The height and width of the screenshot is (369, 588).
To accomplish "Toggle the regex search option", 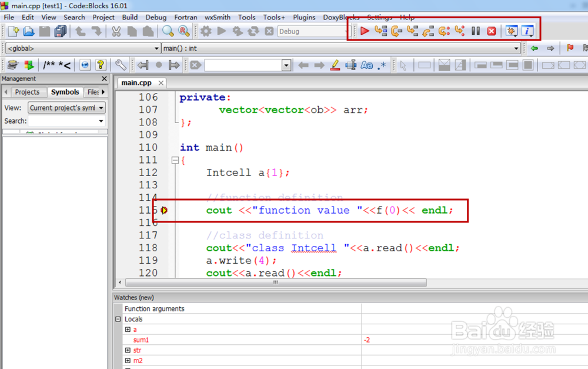I will (382, 65).
